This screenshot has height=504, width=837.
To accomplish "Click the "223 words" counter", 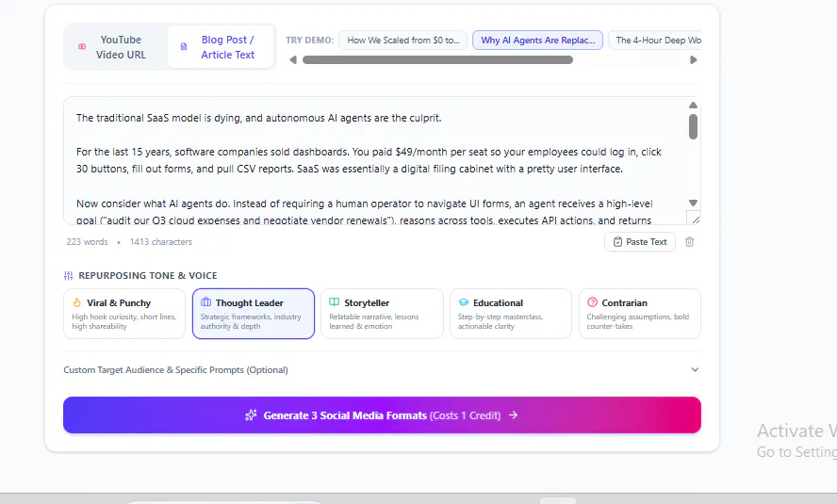I will [87, 242].
